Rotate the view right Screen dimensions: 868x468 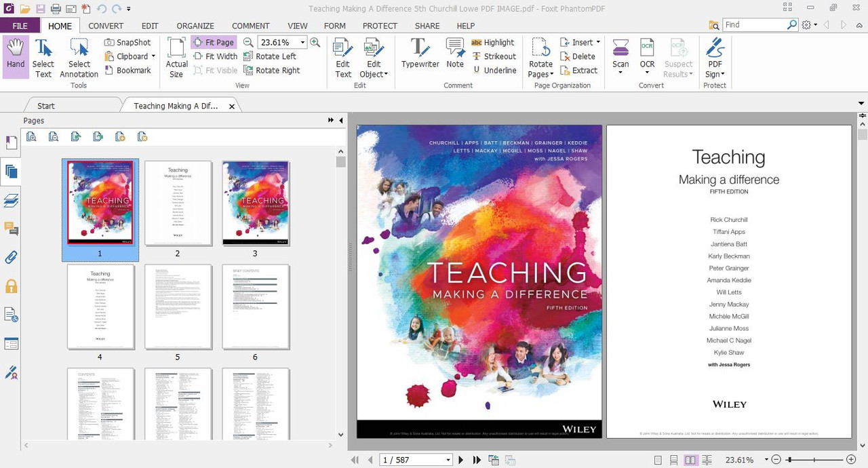point(271,71)
